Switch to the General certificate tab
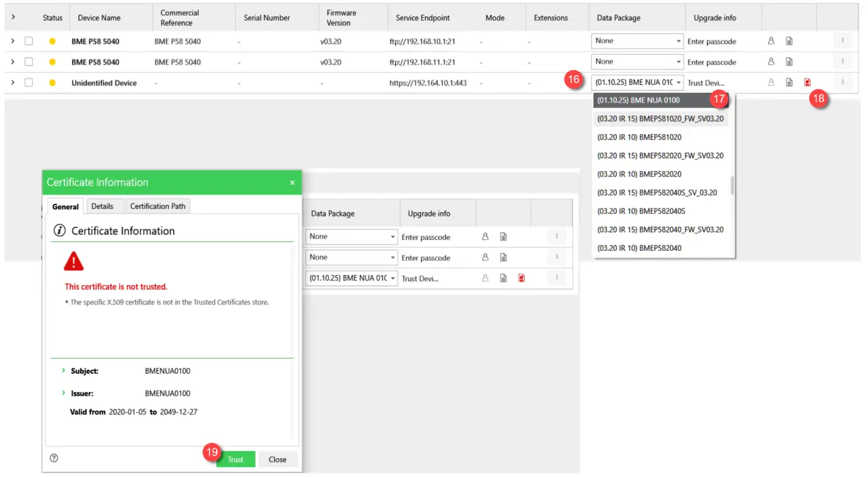 65,206
